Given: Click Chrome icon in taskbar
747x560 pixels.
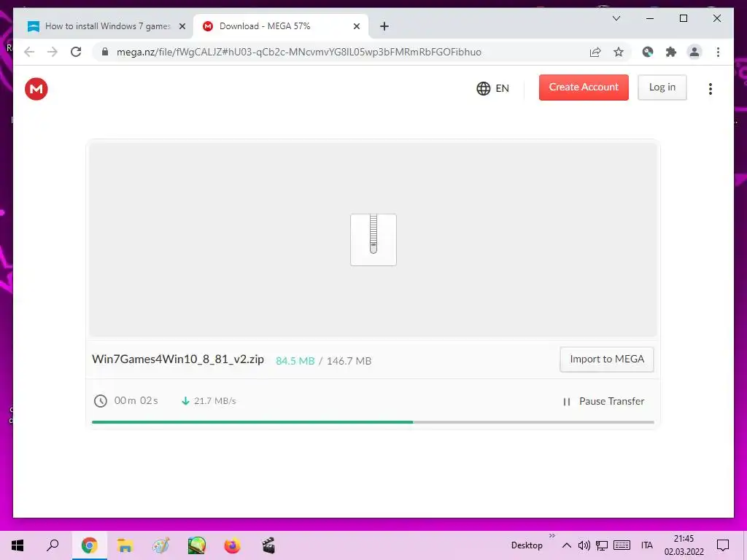Looking at the screenshot, I should coord(89,545).
